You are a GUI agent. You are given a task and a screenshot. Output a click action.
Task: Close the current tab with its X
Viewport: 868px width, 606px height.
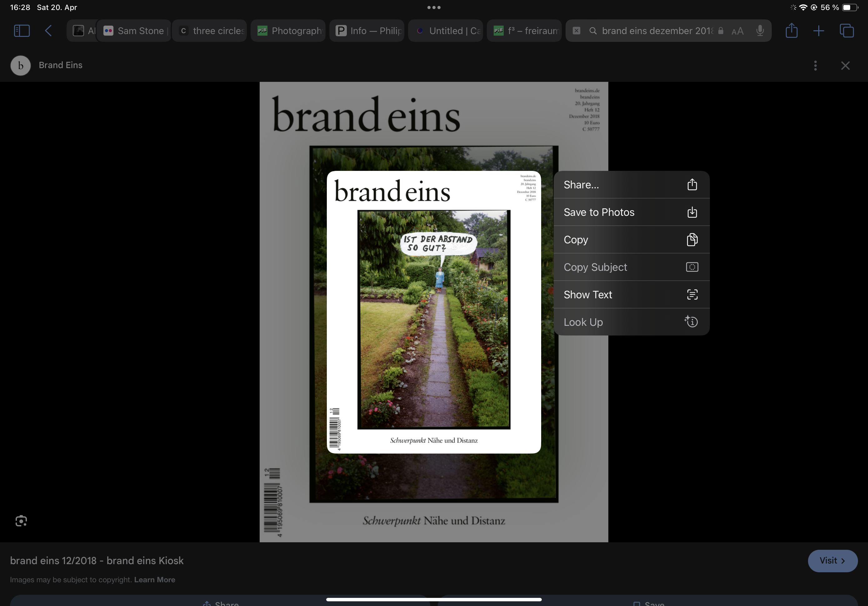[576, 31]
